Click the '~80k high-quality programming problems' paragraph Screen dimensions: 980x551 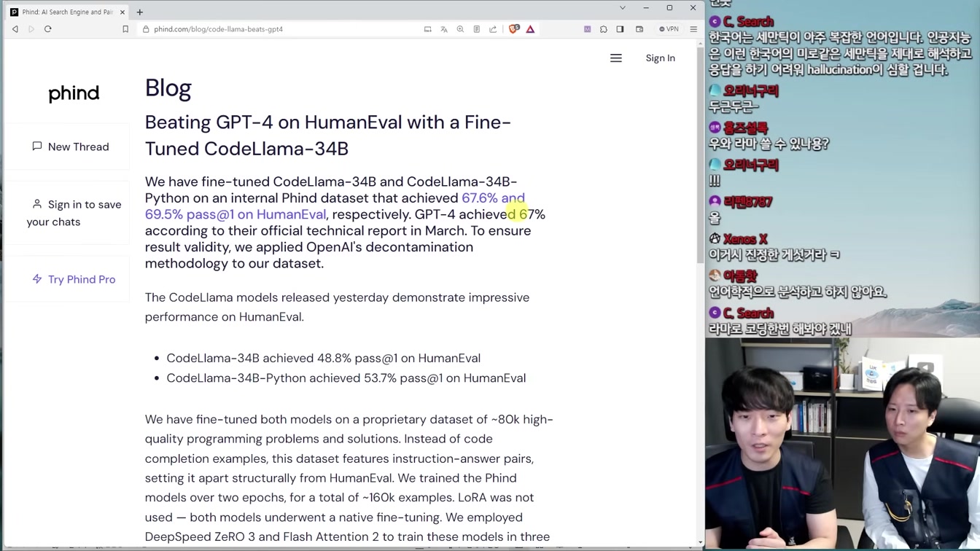click(349, 477)
